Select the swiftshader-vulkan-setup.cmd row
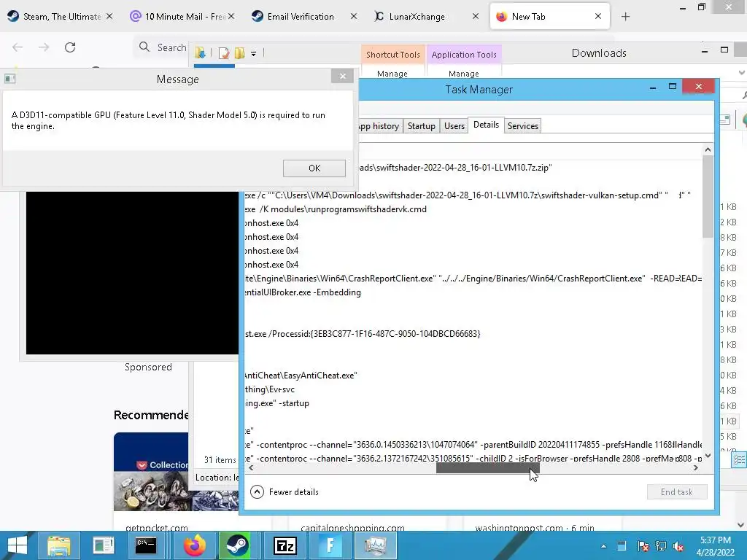This screenshot has height=560, width=747. coord(473,195)
